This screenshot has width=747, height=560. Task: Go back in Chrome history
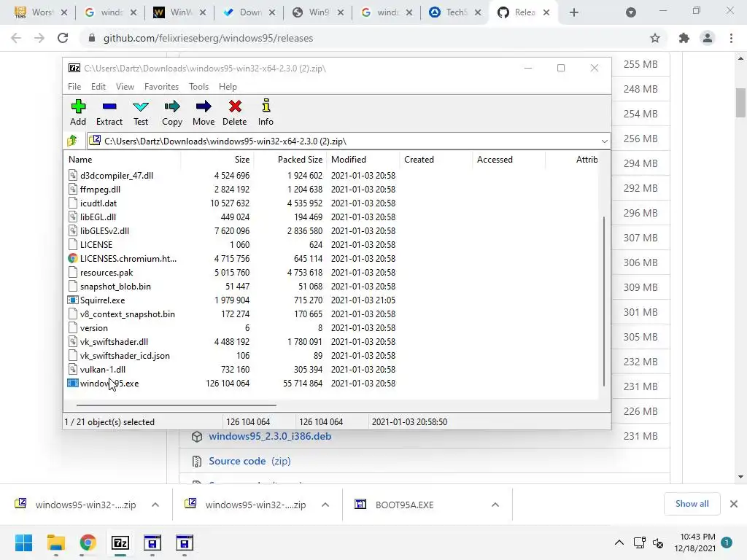(16, 38)
